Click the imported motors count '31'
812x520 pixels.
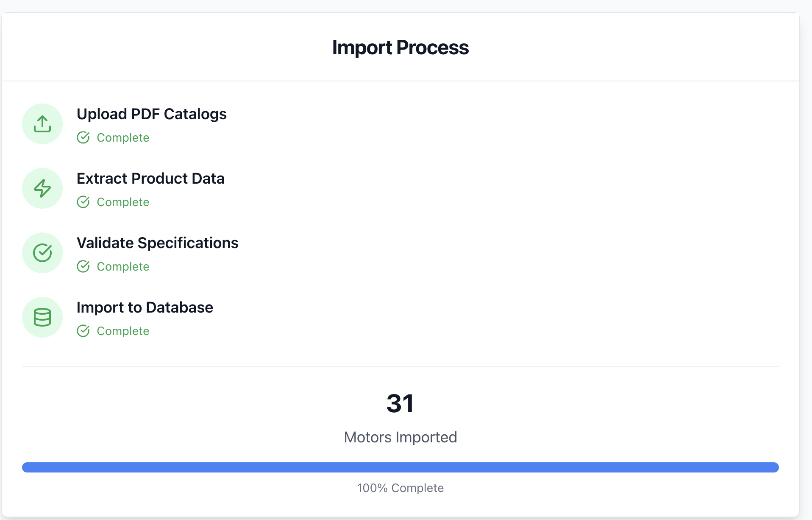click(400, 403)
